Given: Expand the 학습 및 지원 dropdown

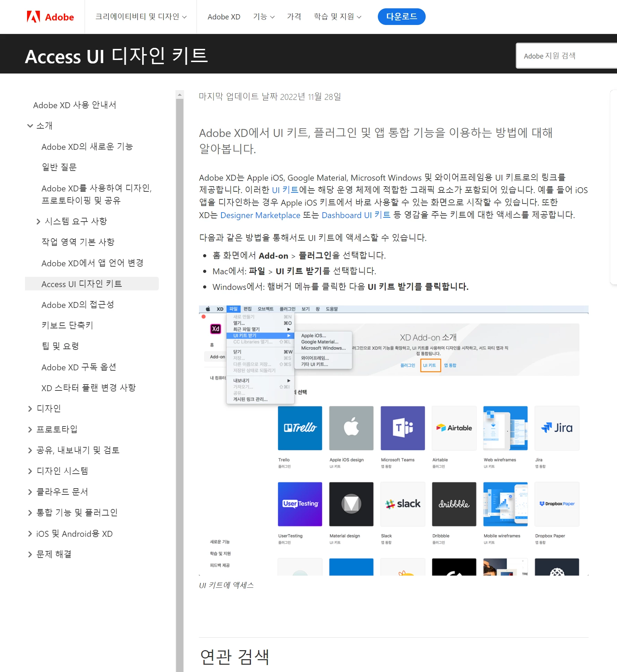Looking at the screenshot, I should click(338, 17).
